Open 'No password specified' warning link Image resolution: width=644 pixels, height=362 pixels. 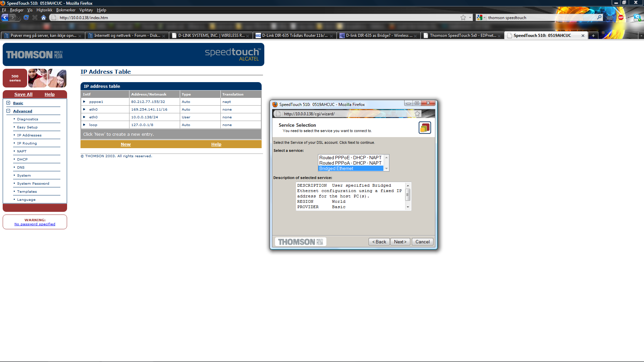click(35, 224)
